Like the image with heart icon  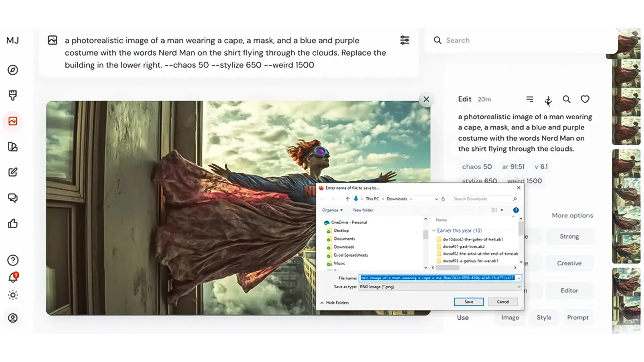(x=585, y=99)
